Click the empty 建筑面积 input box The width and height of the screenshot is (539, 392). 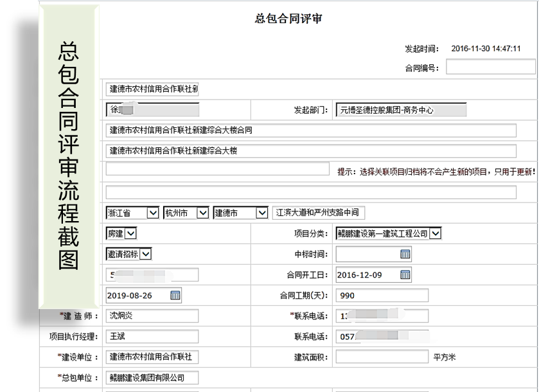382,357
